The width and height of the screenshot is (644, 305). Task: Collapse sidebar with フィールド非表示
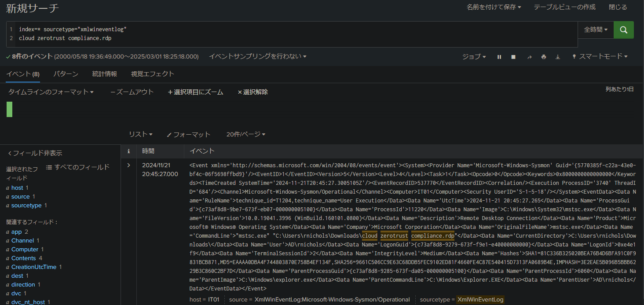pyautogui.click(x=35, y=153)
